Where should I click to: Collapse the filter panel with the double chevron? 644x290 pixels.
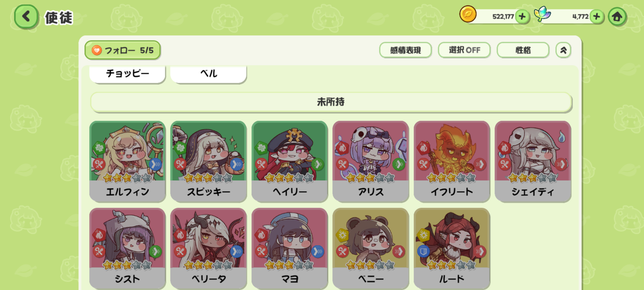point(563,50)
